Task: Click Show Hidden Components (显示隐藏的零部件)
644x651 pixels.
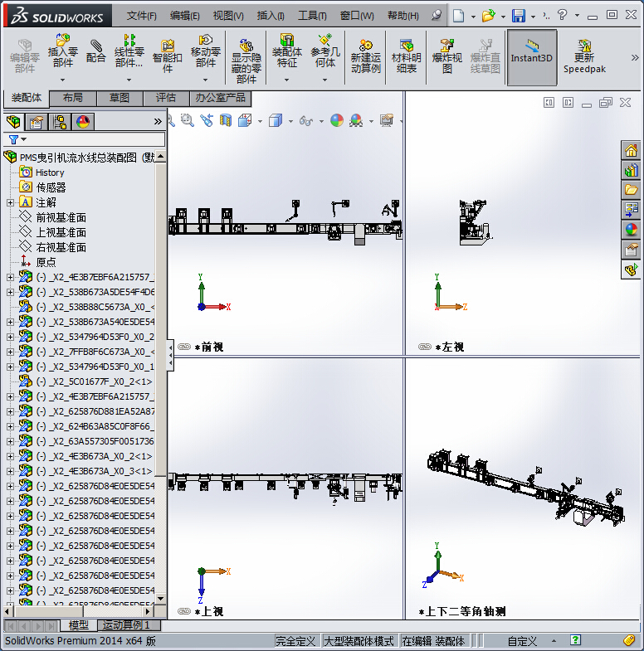Action: pyautogui.click(x=246, y=61)
